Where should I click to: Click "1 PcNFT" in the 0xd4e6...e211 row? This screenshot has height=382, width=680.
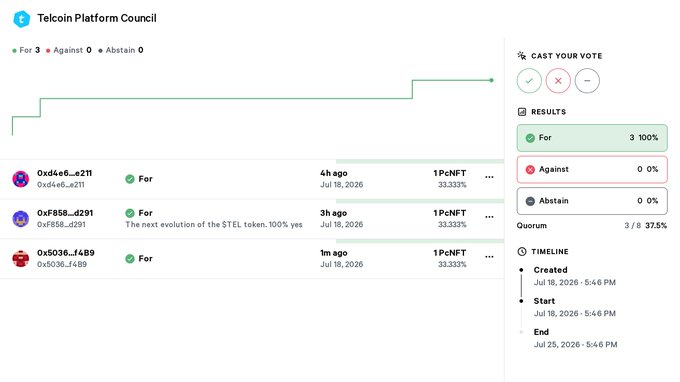[x=450, y=173]
